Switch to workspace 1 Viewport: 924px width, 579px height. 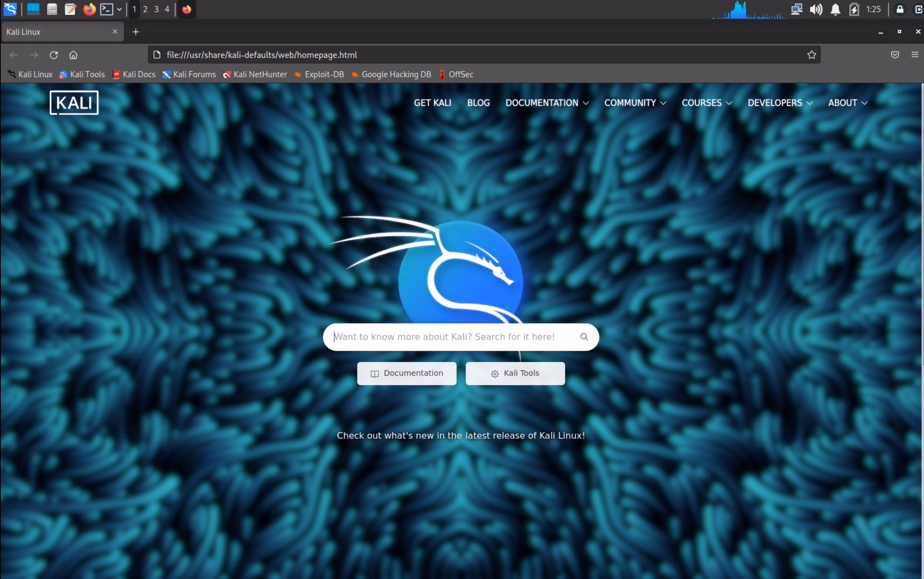[x=134, y=9]
